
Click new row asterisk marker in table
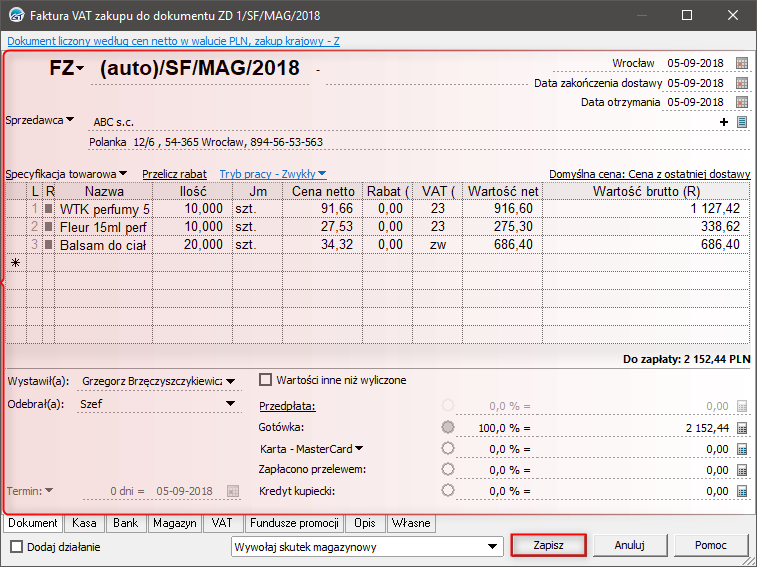15,263
